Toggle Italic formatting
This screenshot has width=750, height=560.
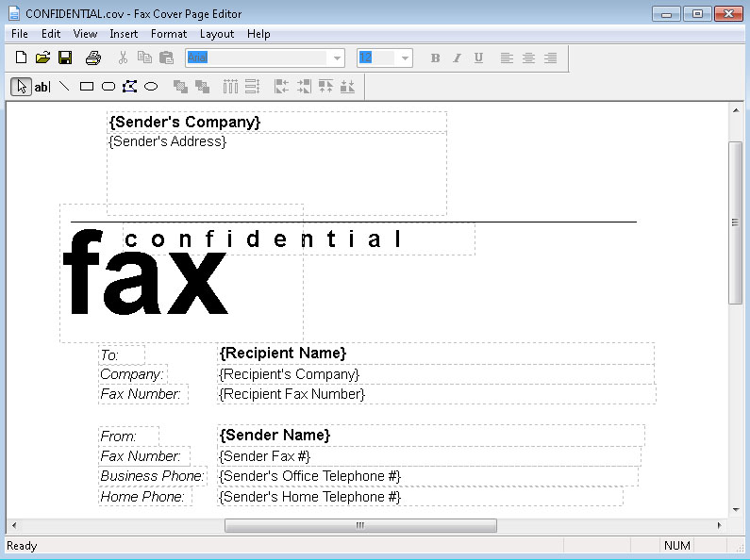[457, 58]
